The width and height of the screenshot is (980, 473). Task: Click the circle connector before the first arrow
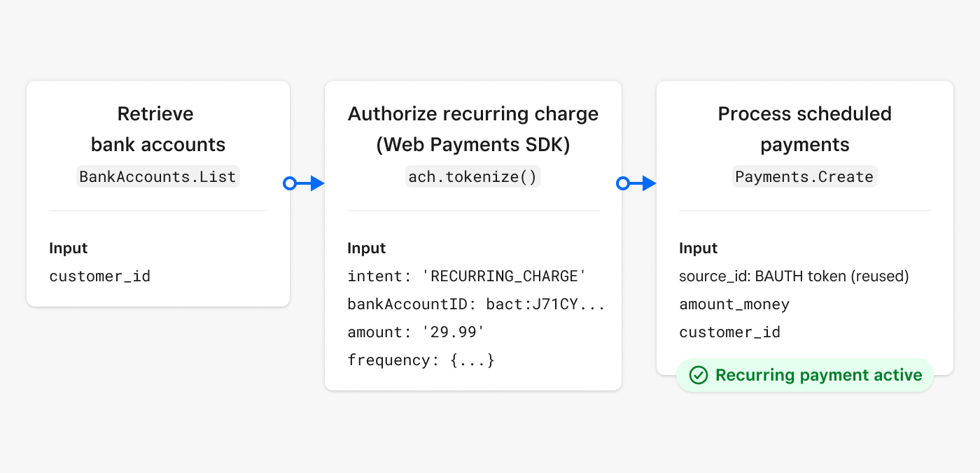coord(290,183)
